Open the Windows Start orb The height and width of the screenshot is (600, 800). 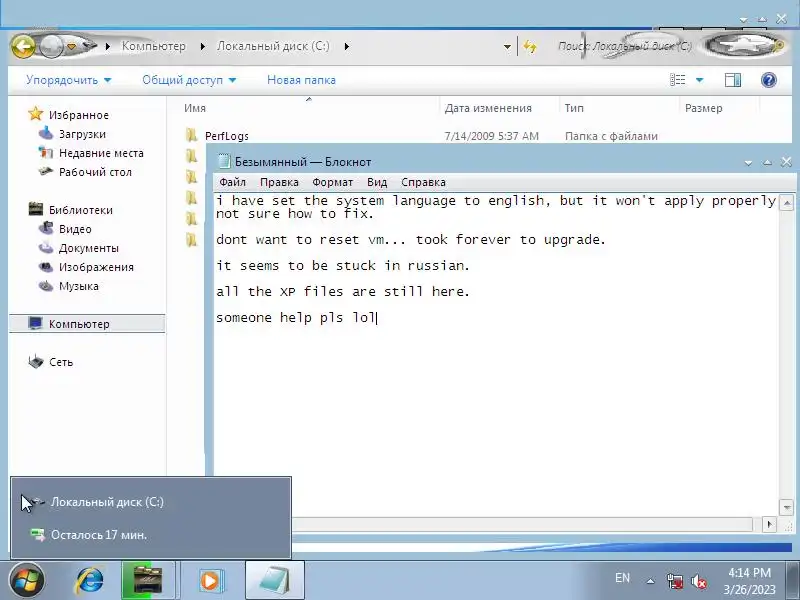click(27, 581)
